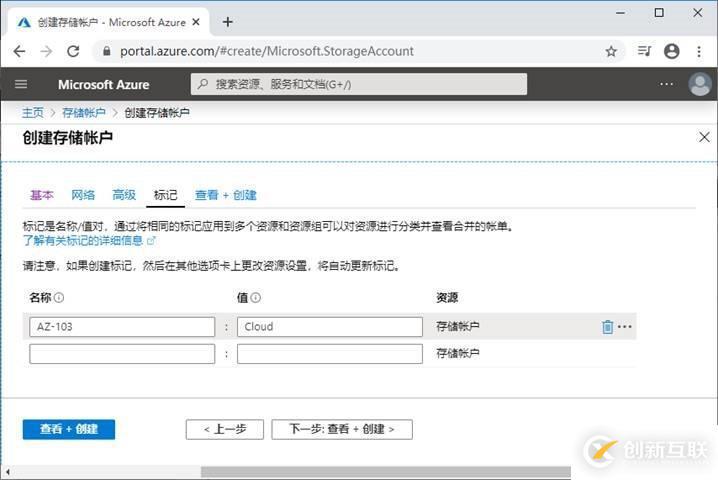This screenshot has height=480, width=718.
Task: Click the scrollbar left arrow
Action: click(7, 472)
